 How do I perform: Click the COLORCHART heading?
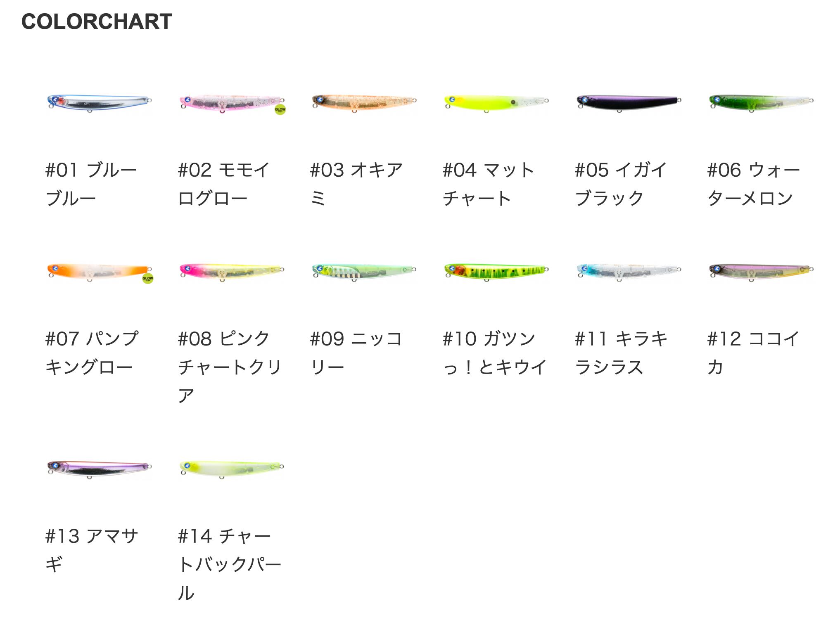point(97,21)
